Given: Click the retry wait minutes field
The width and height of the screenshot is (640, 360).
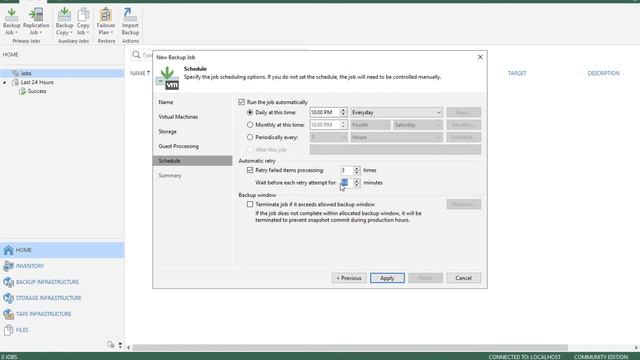Looking at the screenshot, I should click(x=347, y=182).
